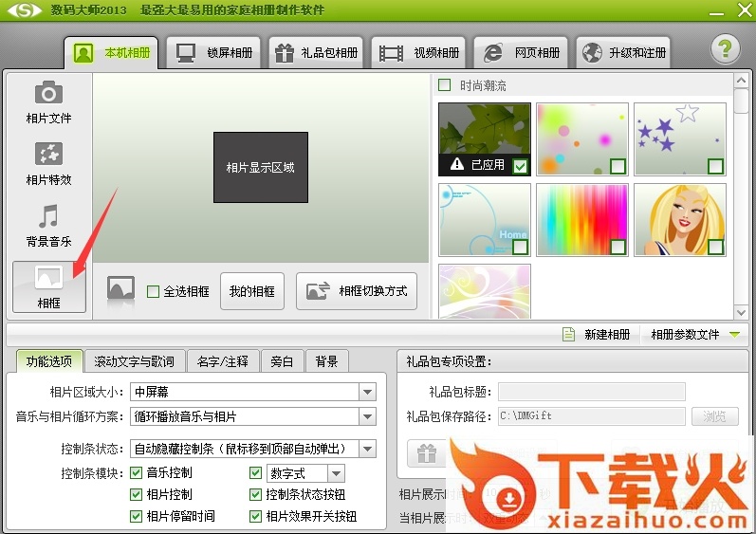Click the 相框切换方式 button

pos(357,291)
